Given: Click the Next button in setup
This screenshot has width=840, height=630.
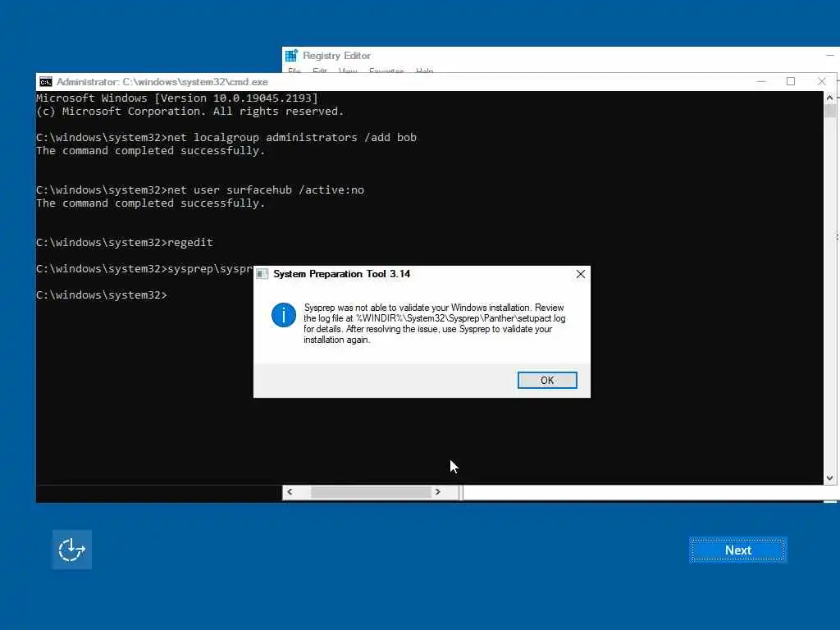Looking at the screenshot, I should tap(737, 550).
